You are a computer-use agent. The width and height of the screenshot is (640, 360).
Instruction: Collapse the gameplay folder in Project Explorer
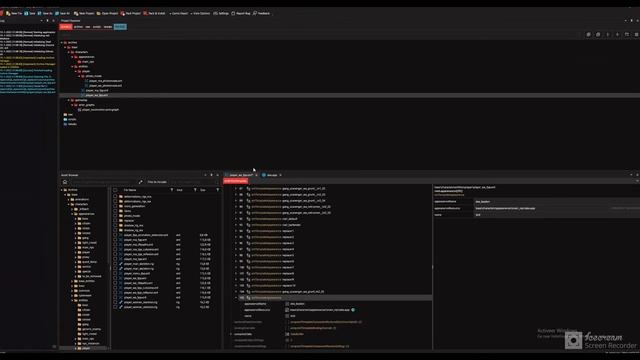69,100
